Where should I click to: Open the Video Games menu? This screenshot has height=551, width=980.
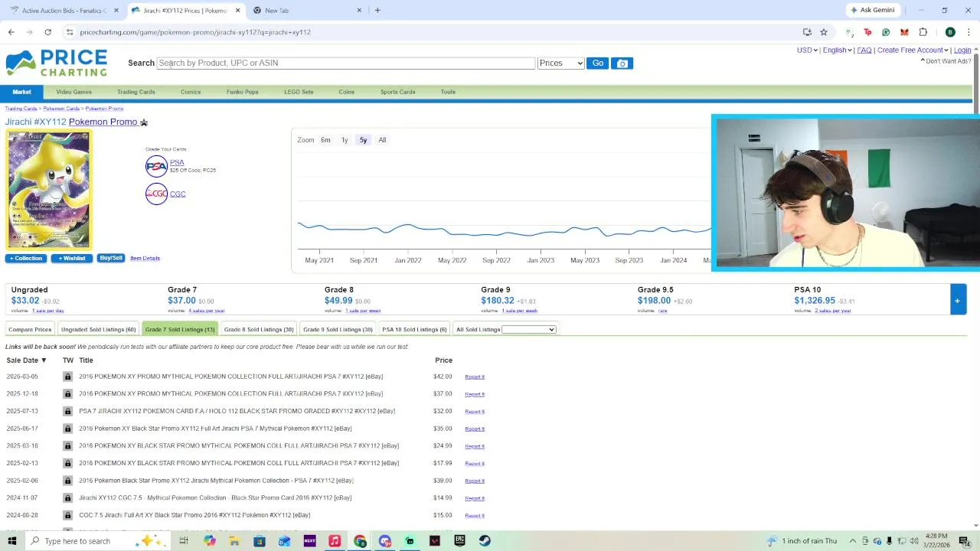point(73,92)
